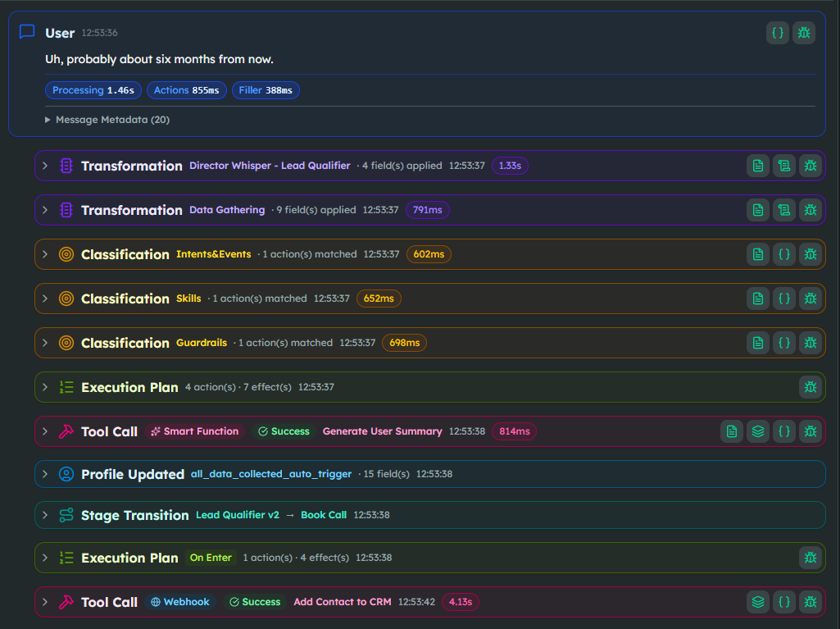Open document icon on Data Gathering row
This screenshot has height=629, width=840.
point(757,210)
